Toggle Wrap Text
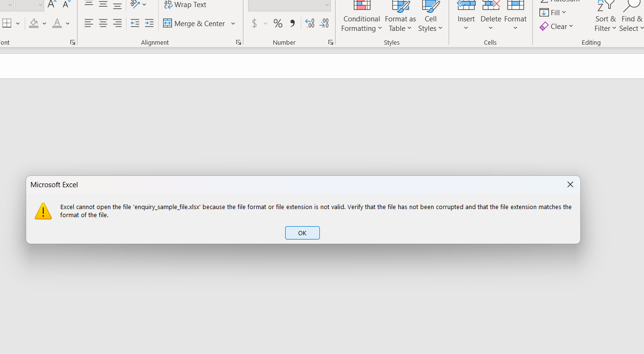This screenshot has height=354, width=644. click(x=185, y=5)
